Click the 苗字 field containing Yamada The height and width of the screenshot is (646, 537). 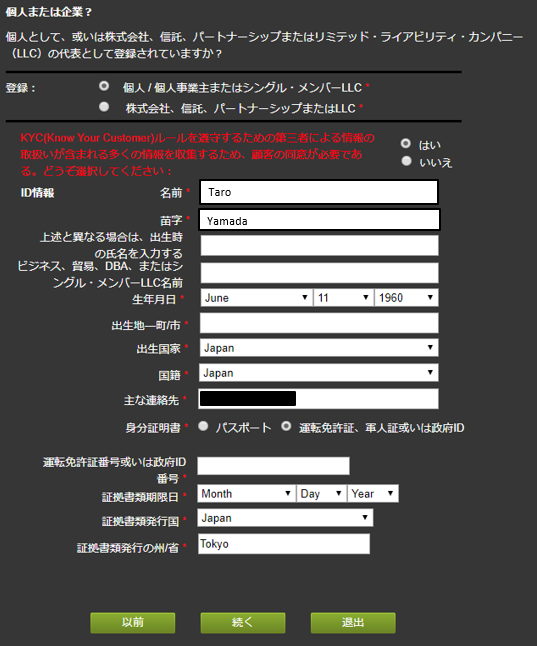(319, 220)
